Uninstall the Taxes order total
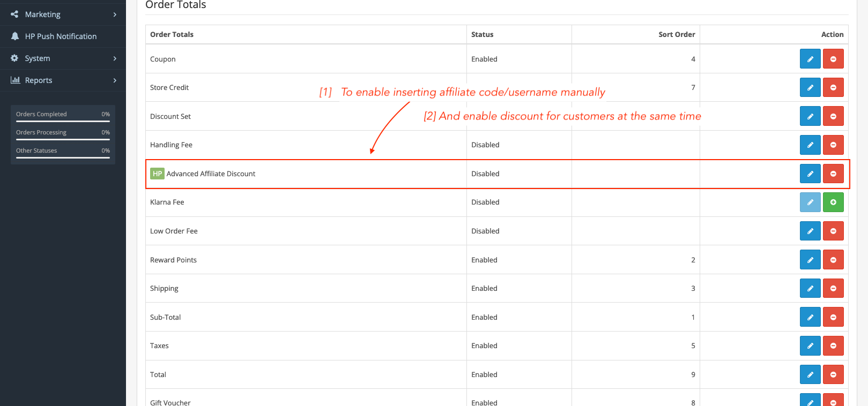868x406 pixels. (x=833, y=345)
